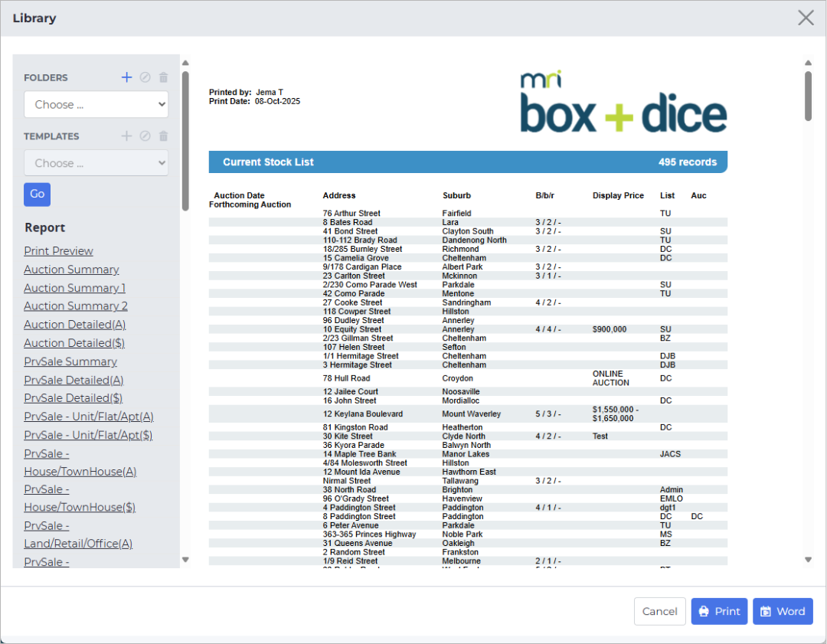Click the 2 Random Street address
The width and height of the screenshot is (827, 644).
[354, 552]
